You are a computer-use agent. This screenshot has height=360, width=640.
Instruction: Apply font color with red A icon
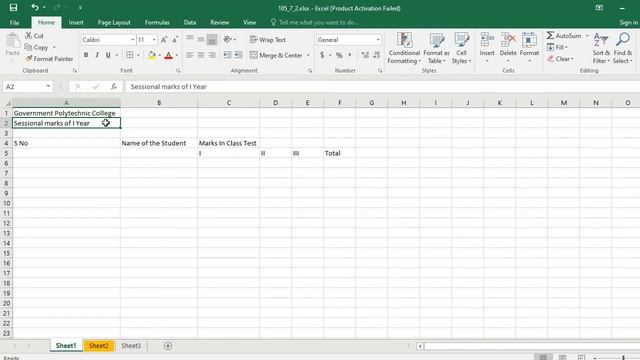(x=169, y=55)
